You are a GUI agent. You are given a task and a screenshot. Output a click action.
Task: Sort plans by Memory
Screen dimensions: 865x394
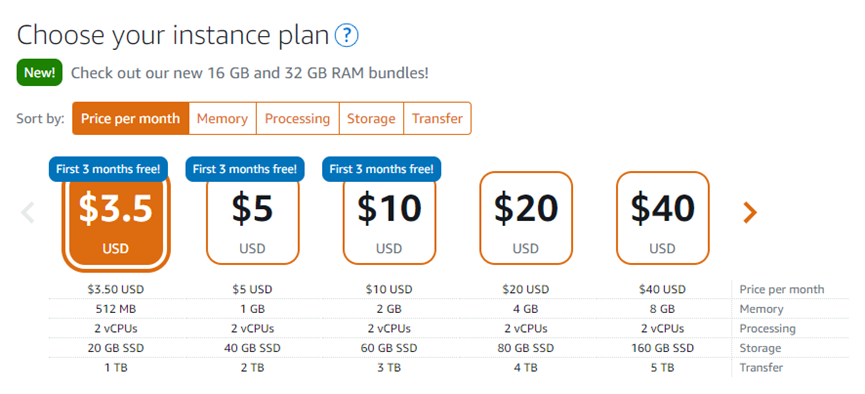coord(222,118)
